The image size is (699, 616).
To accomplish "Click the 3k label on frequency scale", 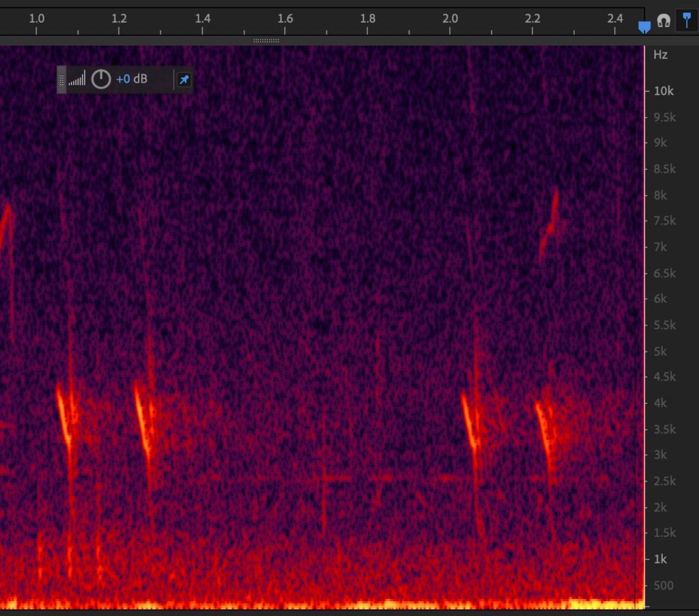I will [660, 454].
